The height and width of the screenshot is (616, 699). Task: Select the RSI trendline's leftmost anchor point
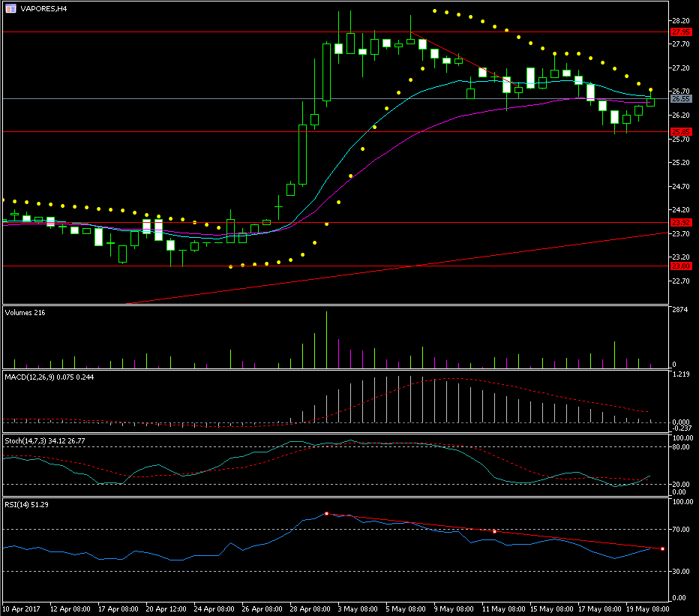pos(327,513)
